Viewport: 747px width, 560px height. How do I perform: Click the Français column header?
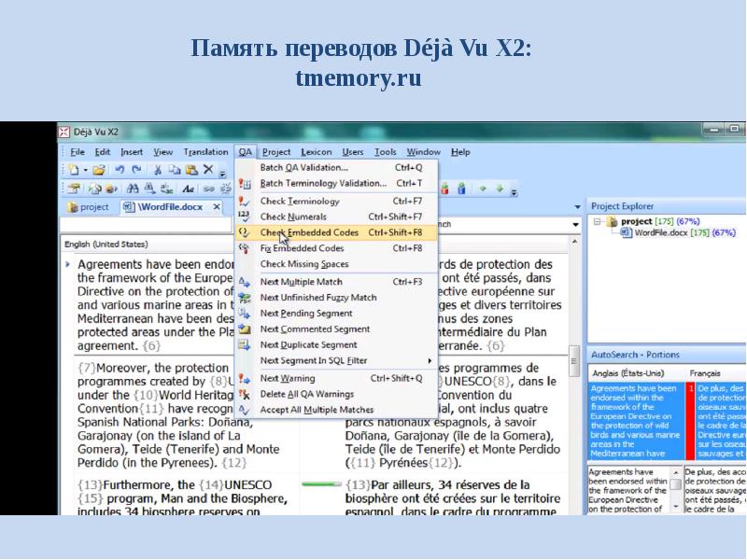tap(703, 372)
